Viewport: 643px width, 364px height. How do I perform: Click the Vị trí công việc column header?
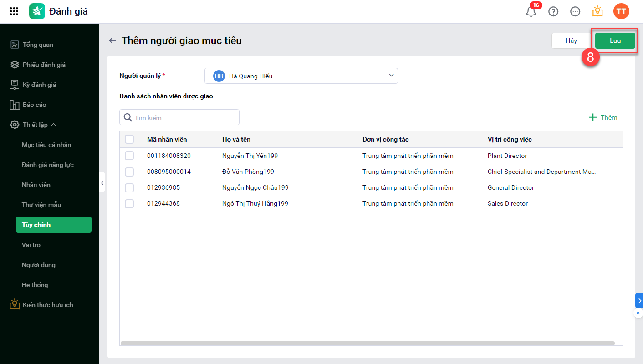coord(510,139)
